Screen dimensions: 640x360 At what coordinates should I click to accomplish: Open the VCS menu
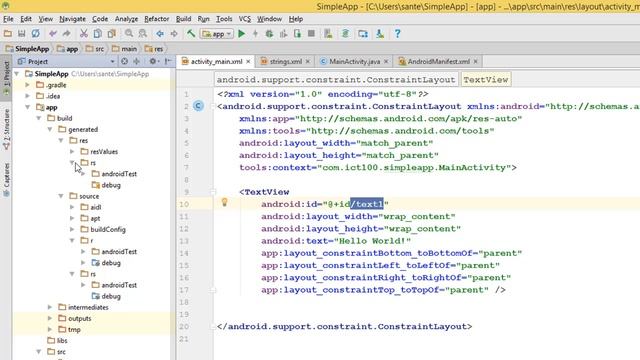click(244, 19)
